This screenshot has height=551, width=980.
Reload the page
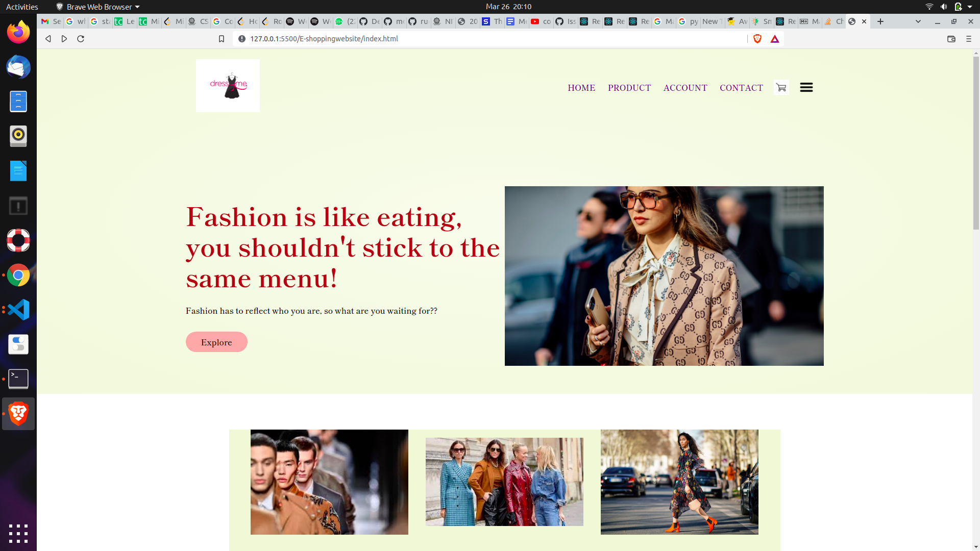click(81, 39)
